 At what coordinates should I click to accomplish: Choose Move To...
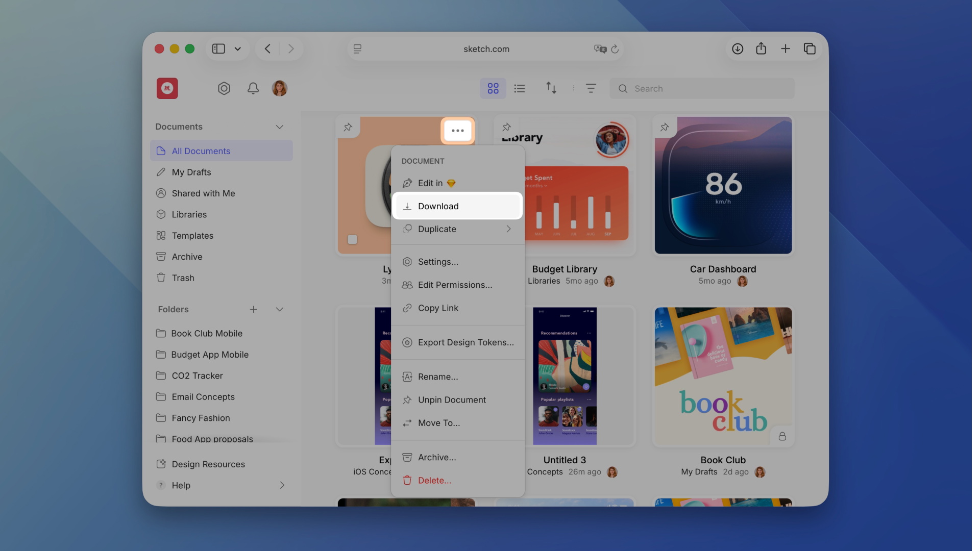(x=458, y=422)
